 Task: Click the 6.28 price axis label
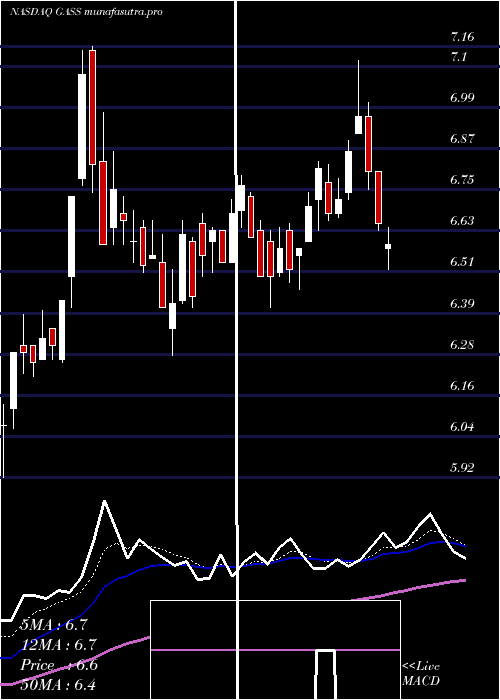(462, 345)
